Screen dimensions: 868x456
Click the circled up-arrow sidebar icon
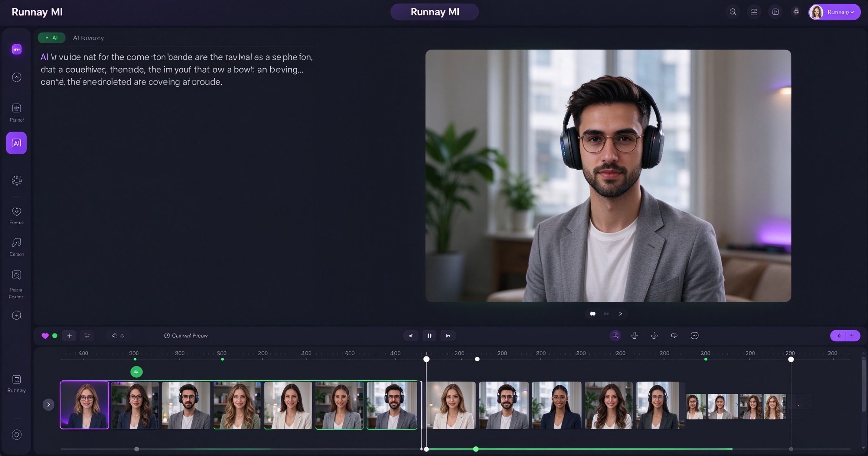(x=17, y=77)
